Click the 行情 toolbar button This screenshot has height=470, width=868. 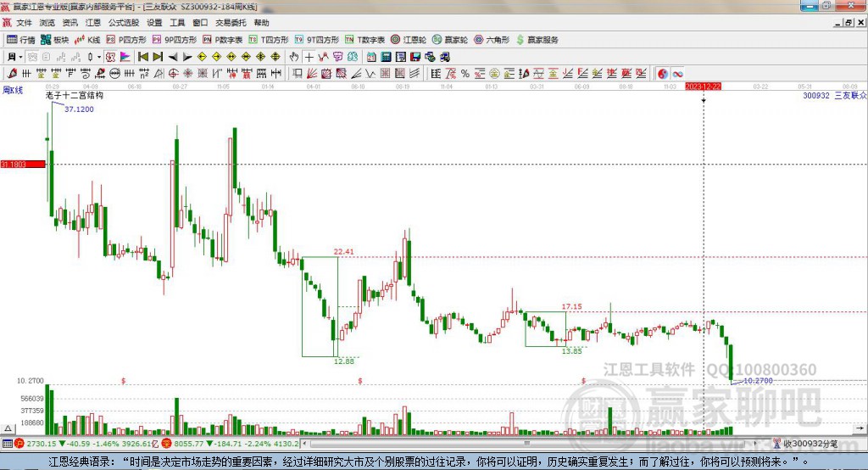tap(21, 40)
